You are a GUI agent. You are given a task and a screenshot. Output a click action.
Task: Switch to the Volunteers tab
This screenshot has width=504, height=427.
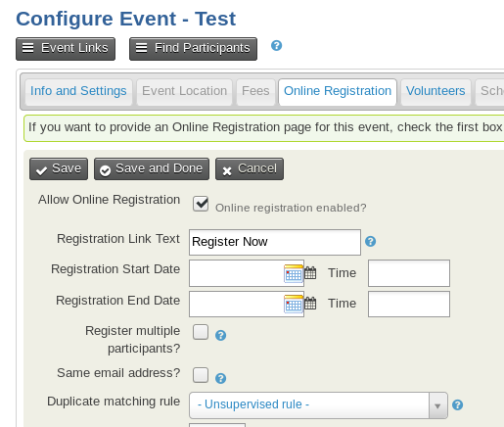pyautogui.click(x=435, y=91)
